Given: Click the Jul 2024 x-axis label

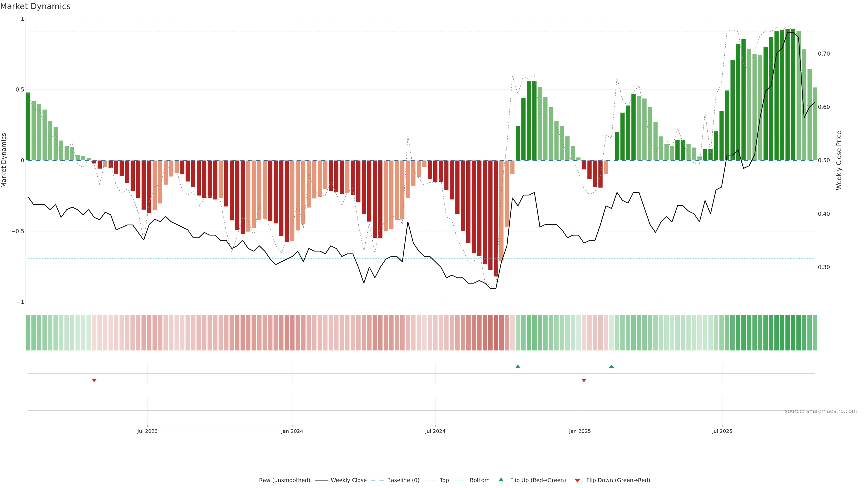Looking at the screenshot, I should [x=435, y=431].
